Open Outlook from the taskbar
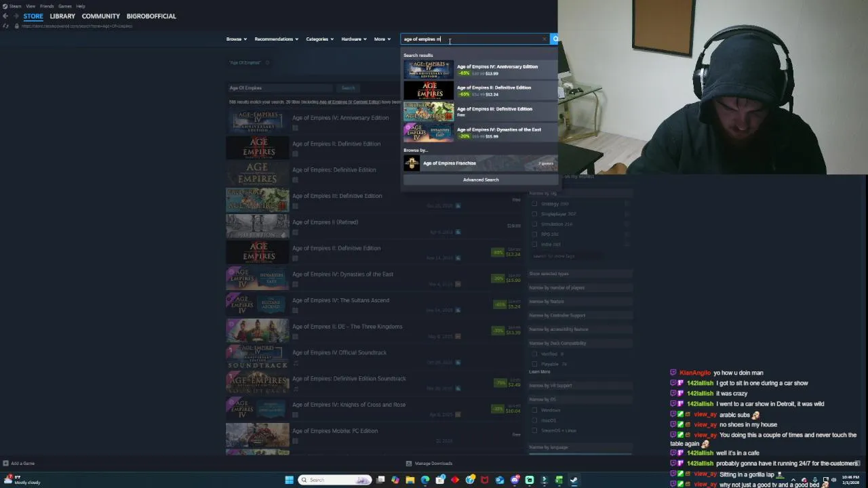Screen dimensions: 868x488 click(499, 480)
